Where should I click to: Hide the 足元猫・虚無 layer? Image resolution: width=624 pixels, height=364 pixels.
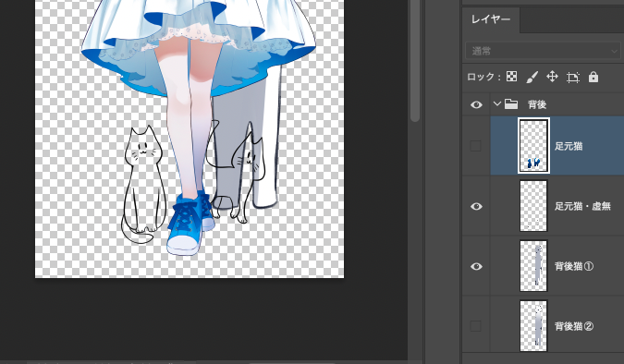tap(476, 206)
